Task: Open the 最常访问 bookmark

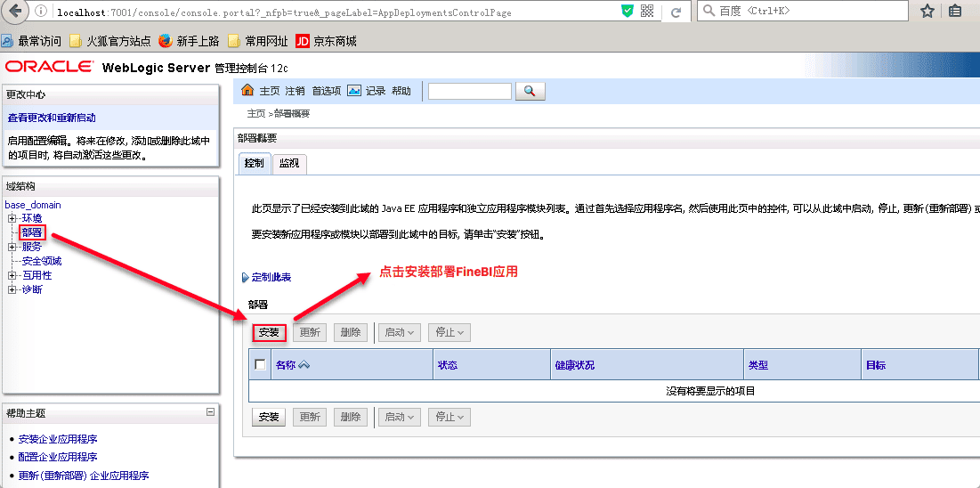Action: pos(31,41)
